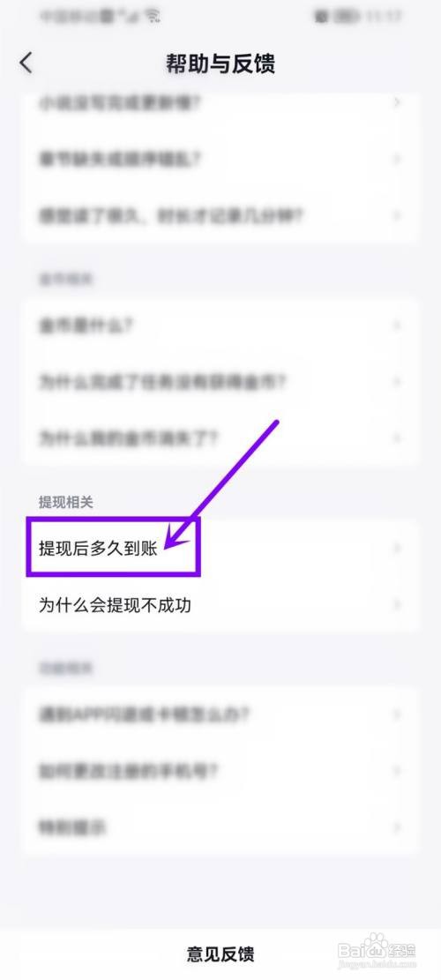The image size is (441, 980).
Task: Tap the chevron icon next to 金币是什么
Action: point(396,325)
